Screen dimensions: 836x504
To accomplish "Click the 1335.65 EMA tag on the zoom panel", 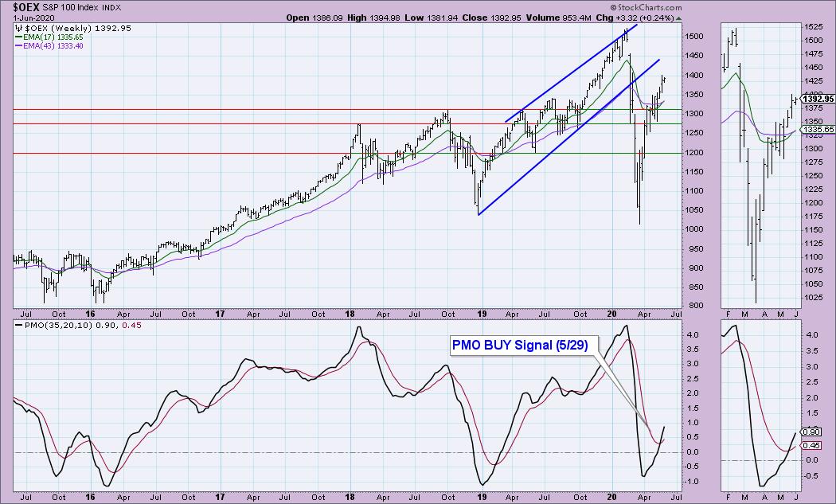I will point(818,130).
